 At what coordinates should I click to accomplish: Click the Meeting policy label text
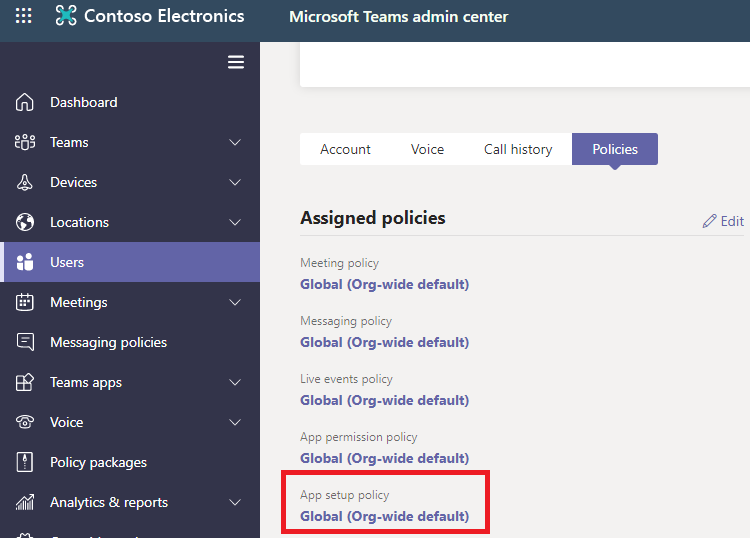[340, 263]
